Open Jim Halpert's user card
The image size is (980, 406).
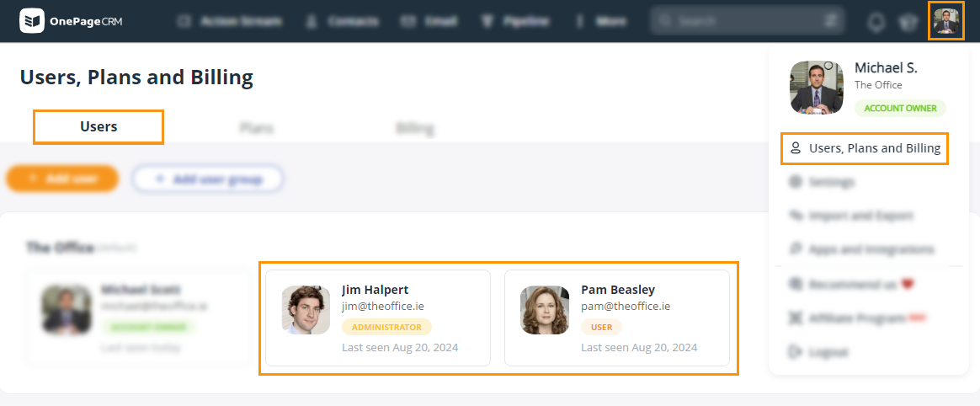(378, 318)
